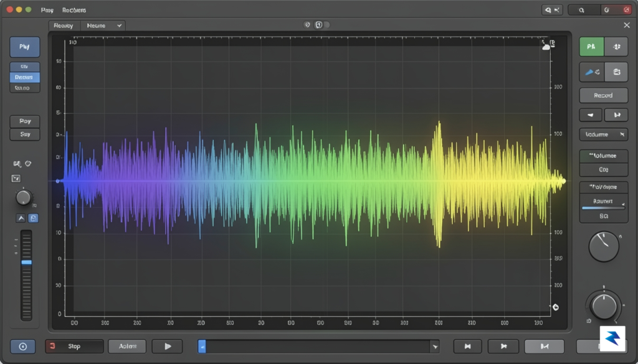The image size is (638, 364).
Task: Click the search magnifier in title bar
Action: coord(582,10)
